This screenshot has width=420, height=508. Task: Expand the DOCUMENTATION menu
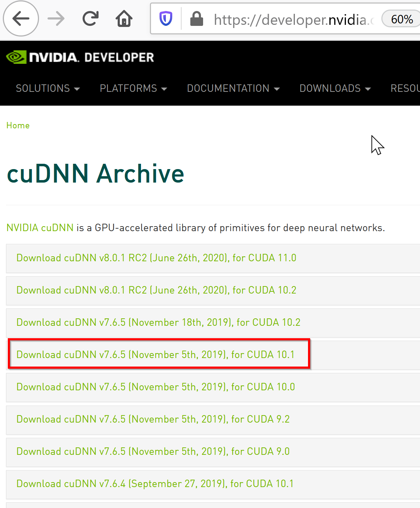(233, 88)
